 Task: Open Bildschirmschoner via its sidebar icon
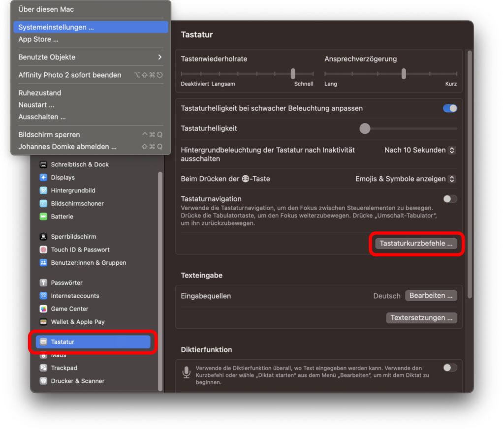(43, 204)
